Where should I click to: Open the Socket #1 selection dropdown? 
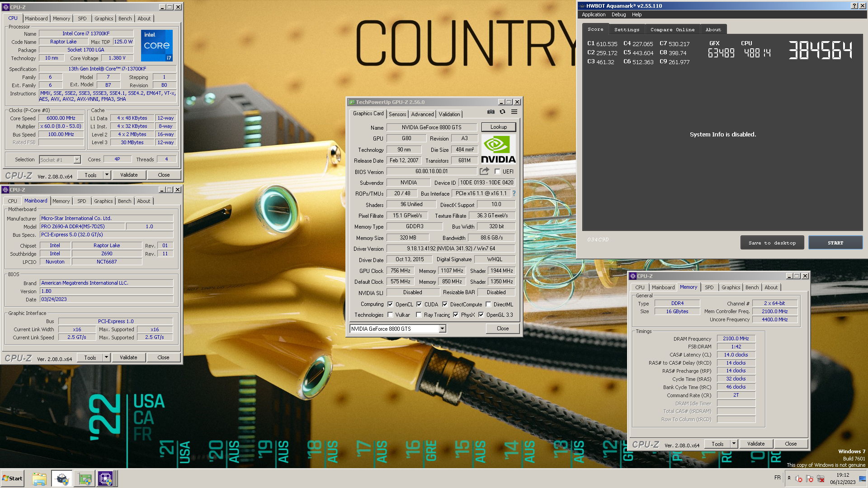pyautogui.click(x=77, y=160)
